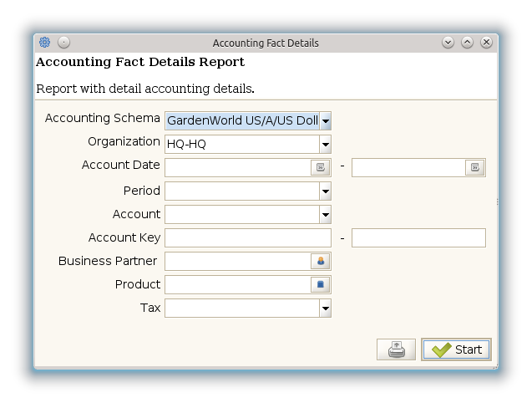Click inside the Business Partner field
Screen dimensions: 532x403
tap(237, 262)
